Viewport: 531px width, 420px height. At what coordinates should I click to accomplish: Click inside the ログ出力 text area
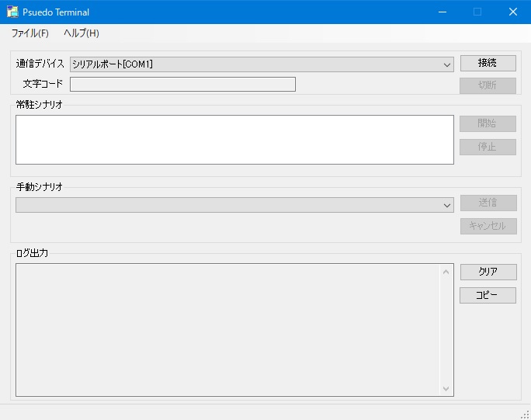click(x=227, y=330)
